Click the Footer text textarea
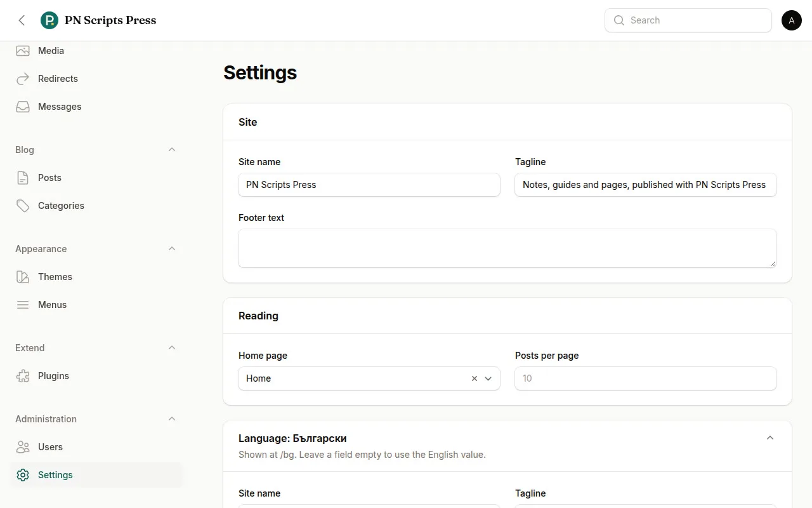Viewport: 812px width, 508px height. 507,248
